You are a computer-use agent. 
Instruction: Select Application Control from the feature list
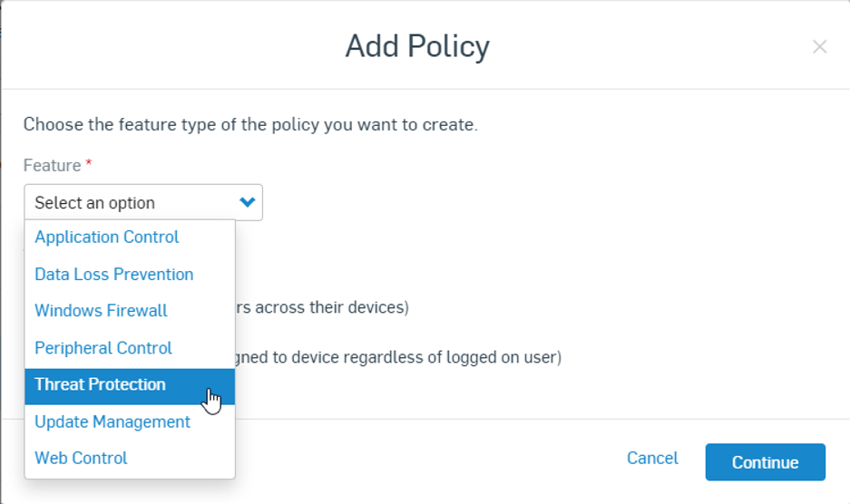click(x=107, y=237)
